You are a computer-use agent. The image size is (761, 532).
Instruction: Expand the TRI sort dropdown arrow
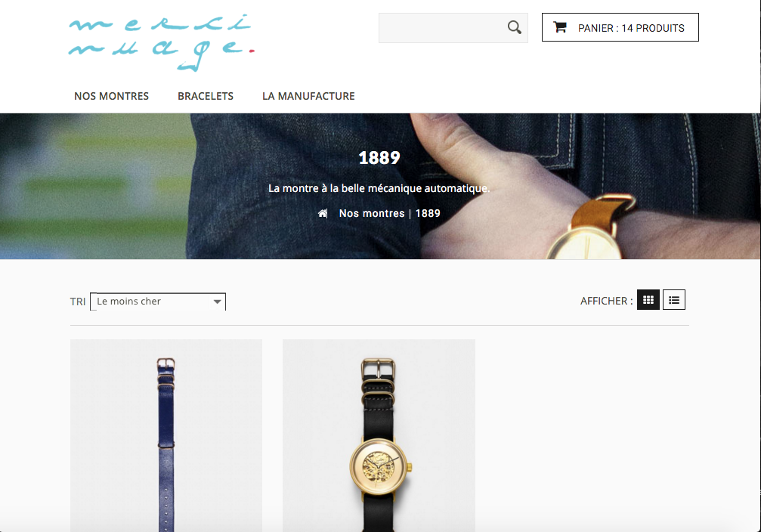point(218,302)
